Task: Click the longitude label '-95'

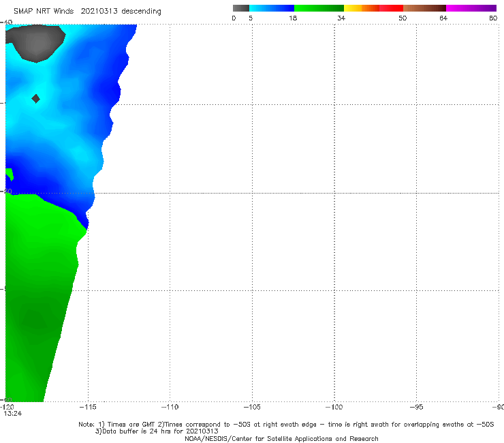Action: pos(417,407)
